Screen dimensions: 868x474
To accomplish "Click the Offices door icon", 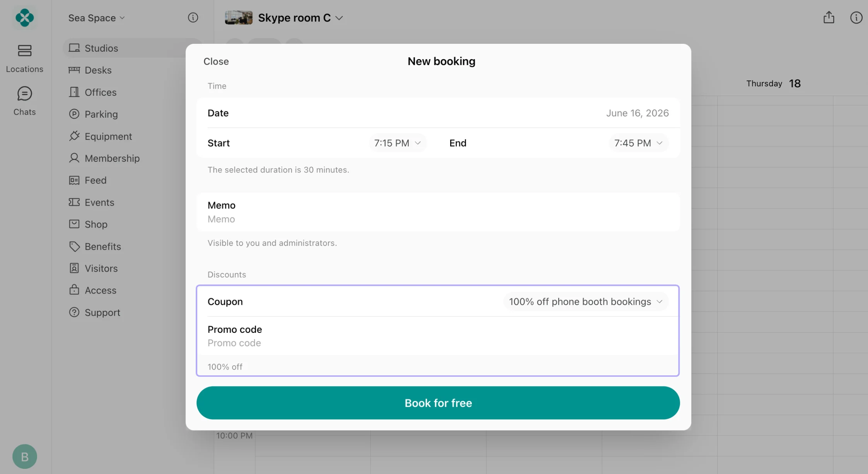I will [74, 92].
